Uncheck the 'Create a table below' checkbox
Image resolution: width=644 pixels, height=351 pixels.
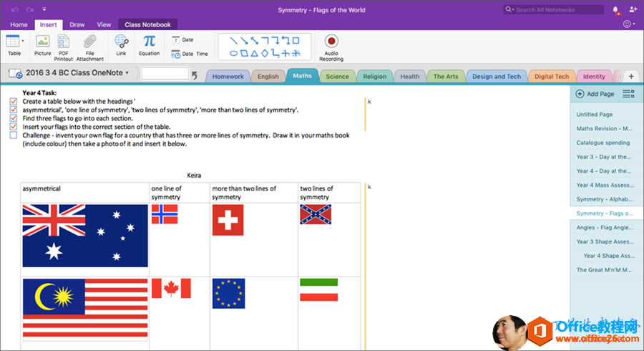[x=14, y=102]
